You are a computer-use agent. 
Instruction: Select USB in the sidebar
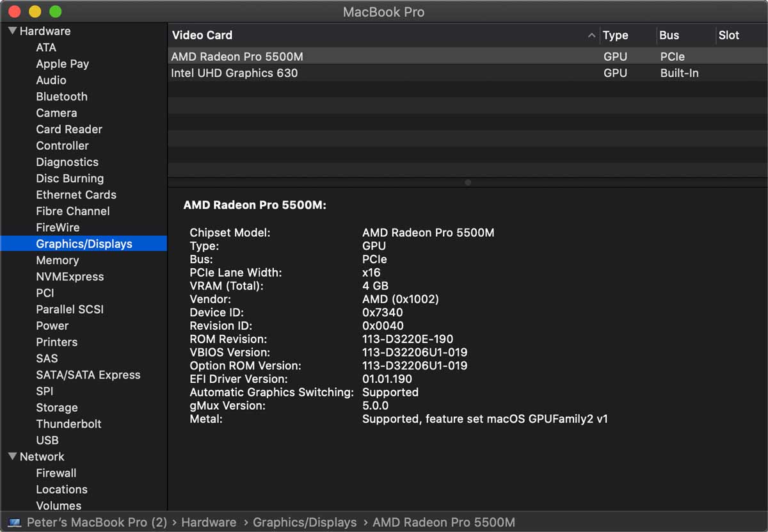coord(47,440)
